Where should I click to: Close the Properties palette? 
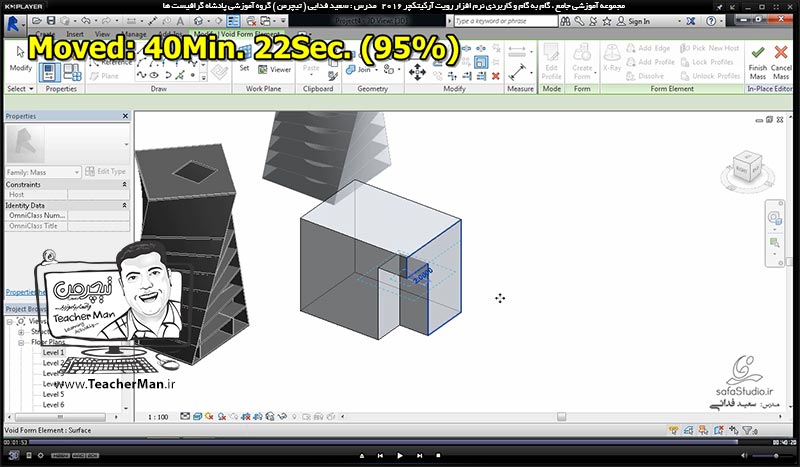coord(126,116)
